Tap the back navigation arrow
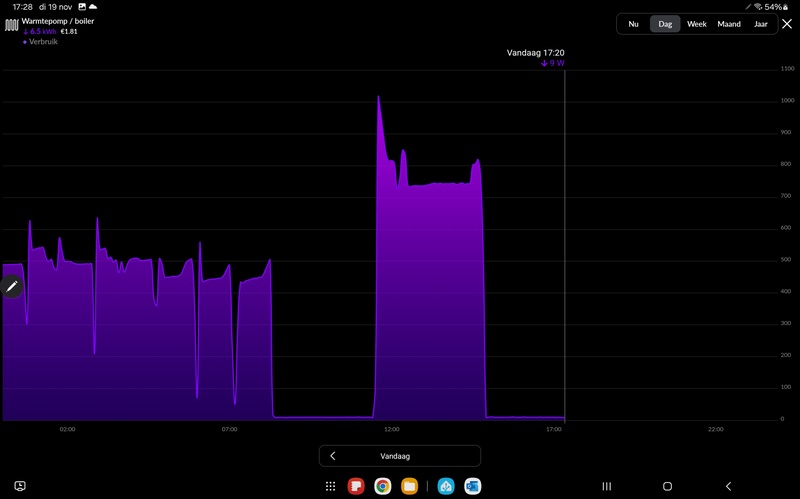The height and width of the screenshot is (499, 800). click(729, 486)
